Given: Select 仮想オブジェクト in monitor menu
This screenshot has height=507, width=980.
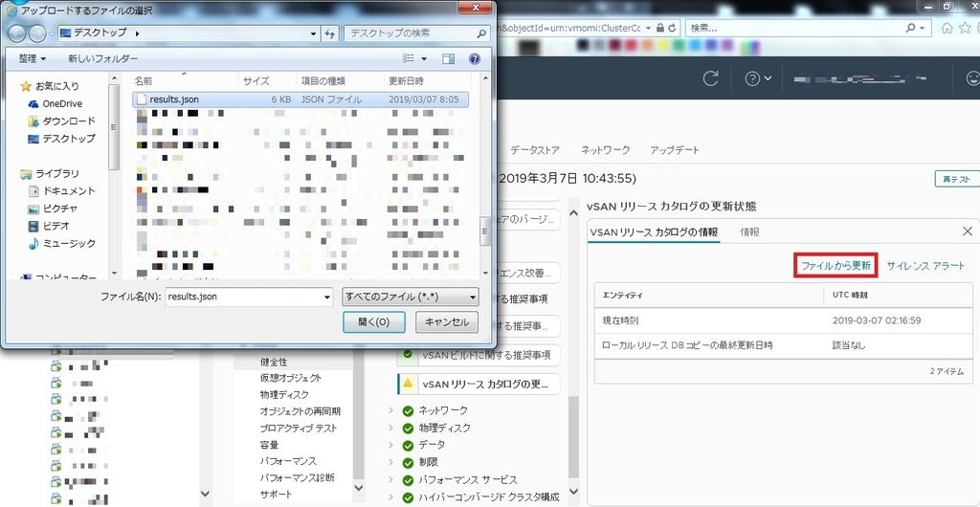Looking at the screenshot, I should point(291,378).
